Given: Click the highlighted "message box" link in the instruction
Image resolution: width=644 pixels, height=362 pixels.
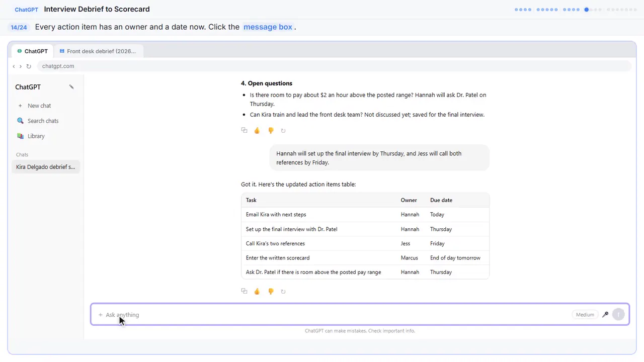Looking at the screenshot, I should point(268,27).
